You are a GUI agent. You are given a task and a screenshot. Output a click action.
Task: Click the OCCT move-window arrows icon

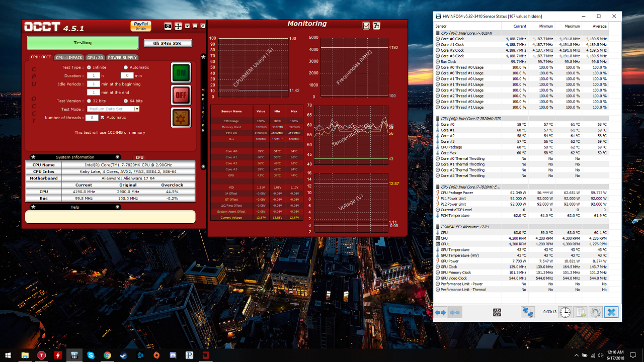(x=178, y=26)
